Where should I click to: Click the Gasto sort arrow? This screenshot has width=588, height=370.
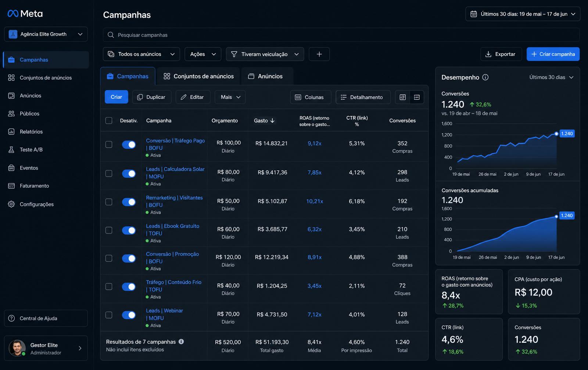(273, 120)
